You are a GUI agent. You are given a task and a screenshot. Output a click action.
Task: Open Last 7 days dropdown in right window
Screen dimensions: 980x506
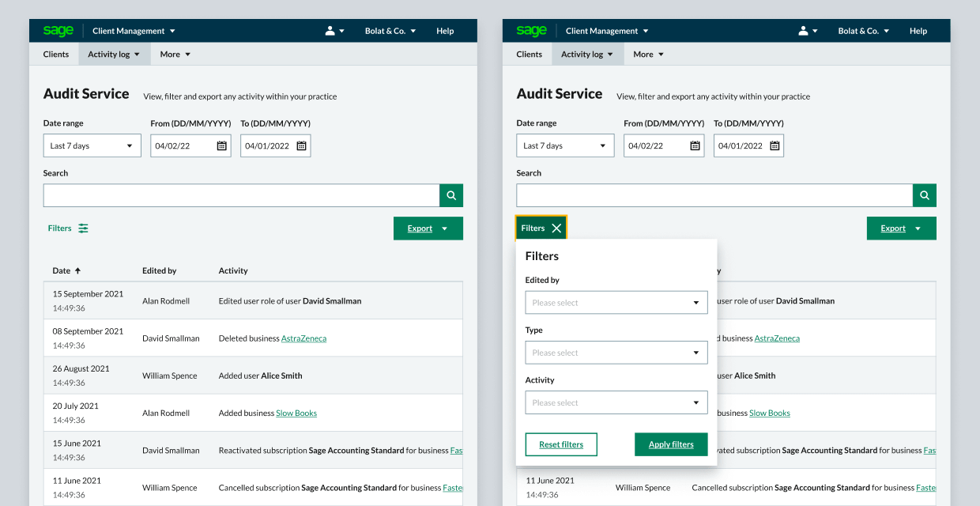pyautogui.click(x=565, y=145)
